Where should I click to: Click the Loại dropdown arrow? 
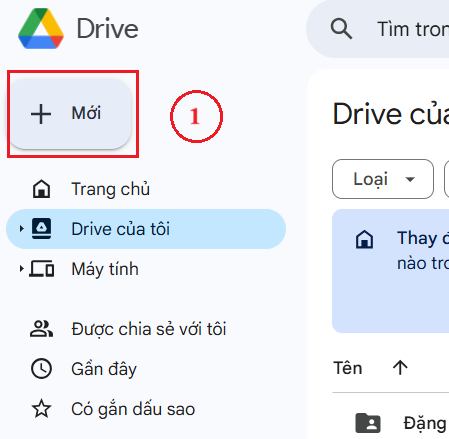click(410, 179)
